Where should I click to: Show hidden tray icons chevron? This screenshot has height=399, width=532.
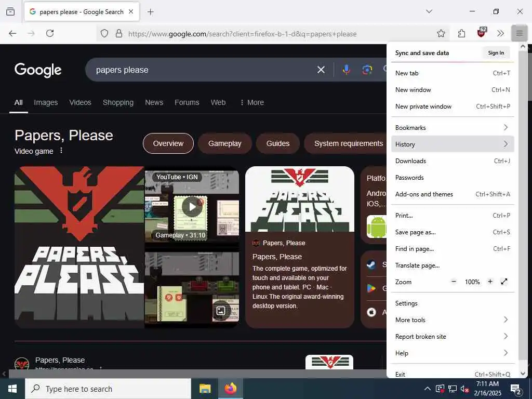(x=428, y=389)
